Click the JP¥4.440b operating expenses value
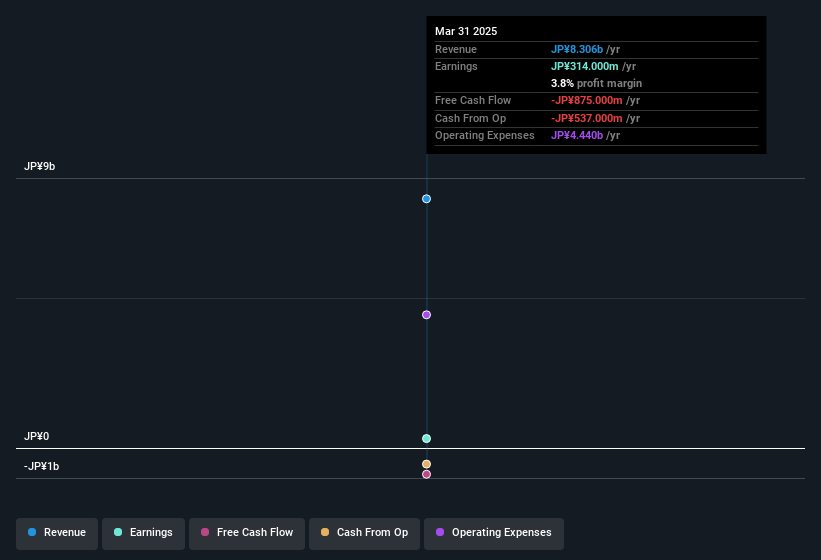The height and width of the screenshot is (560, 821). (576, 136)
